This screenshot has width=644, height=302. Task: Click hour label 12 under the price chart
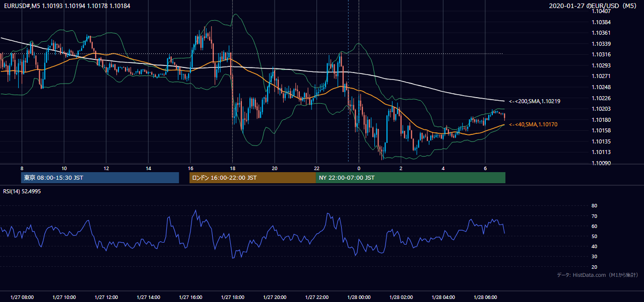106,168
